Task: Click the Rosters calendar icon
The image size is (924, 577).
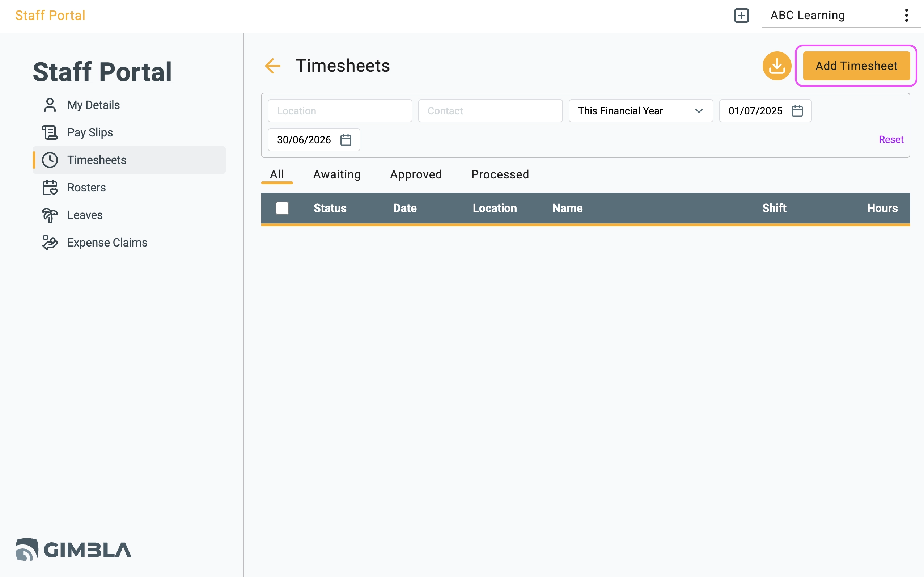Action: [x=50, y=188]
